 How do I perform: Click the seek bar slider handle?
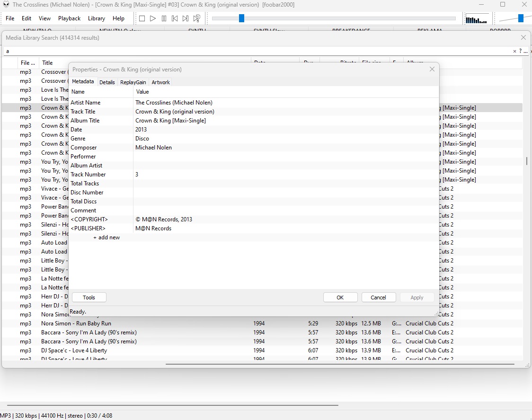click(241, 18)
